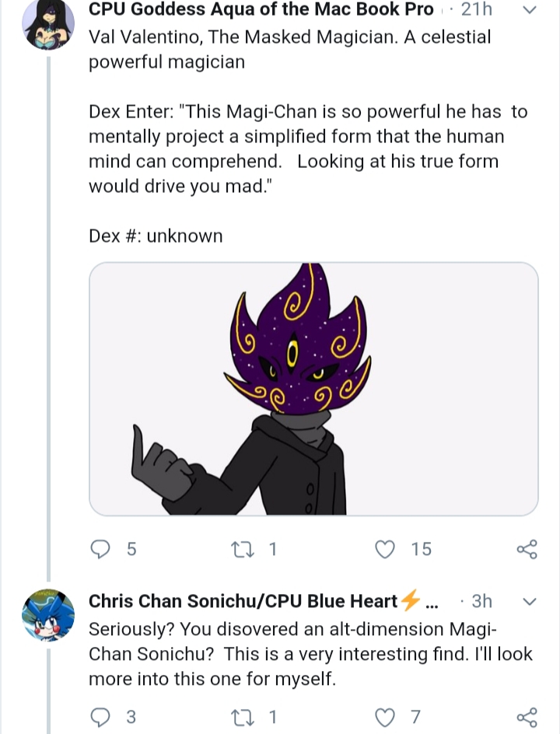View the 5 replies count
The height and width of the screenshot is (734, 560).
pos(131,549)
